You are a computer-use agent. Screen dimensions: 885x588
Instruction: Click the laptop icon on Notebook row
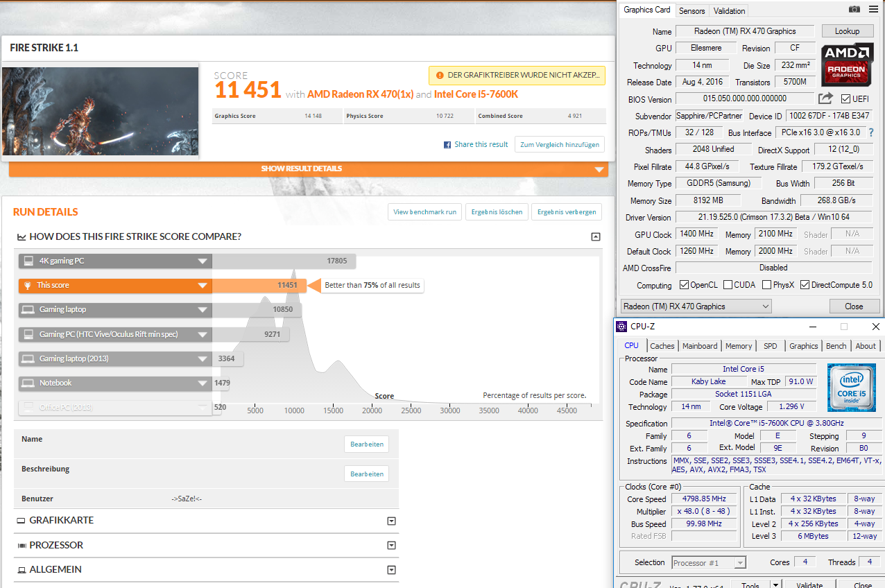28,383
